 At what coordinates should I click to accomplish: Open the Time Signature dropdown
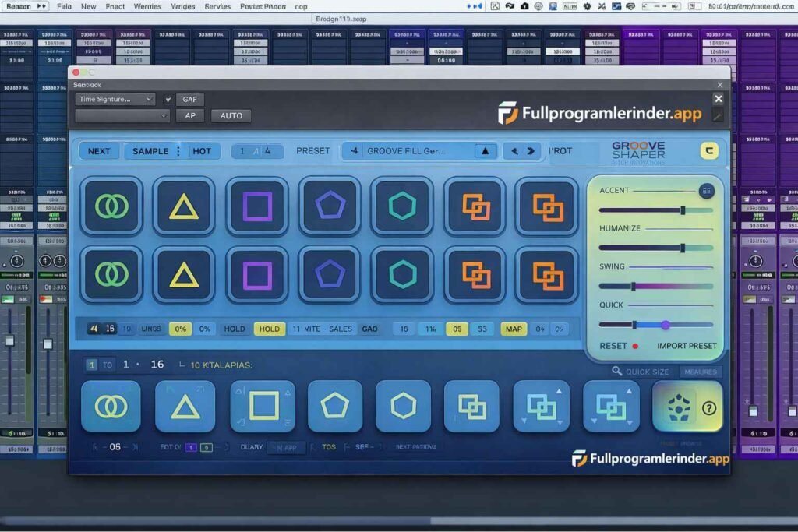click(115, 100)
